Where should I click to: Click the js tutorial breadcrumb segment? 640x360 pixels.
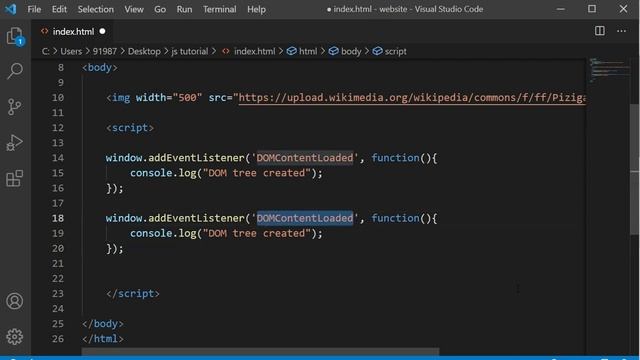click(x=189, y=51)
